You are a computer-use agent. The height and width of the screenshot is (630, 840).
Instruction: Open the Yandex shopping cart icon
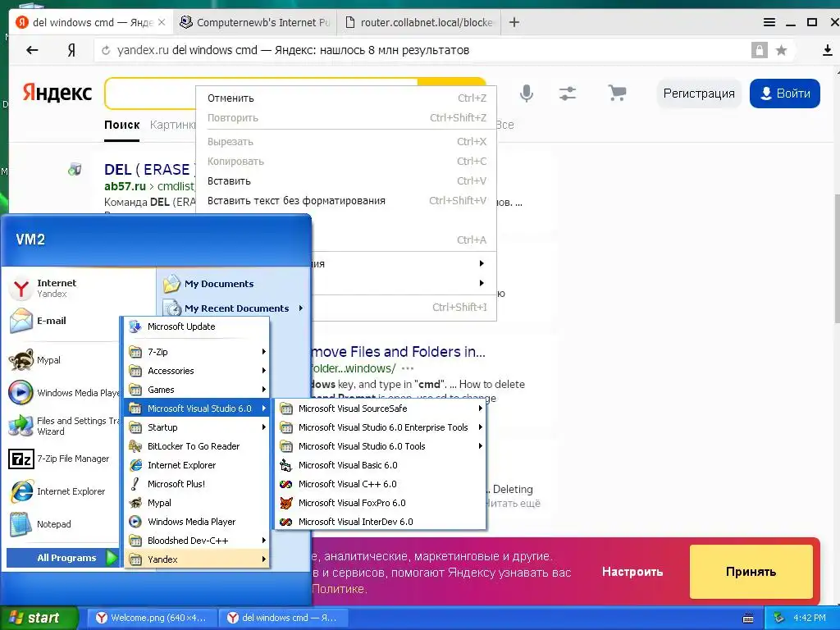tap(617, 94)
